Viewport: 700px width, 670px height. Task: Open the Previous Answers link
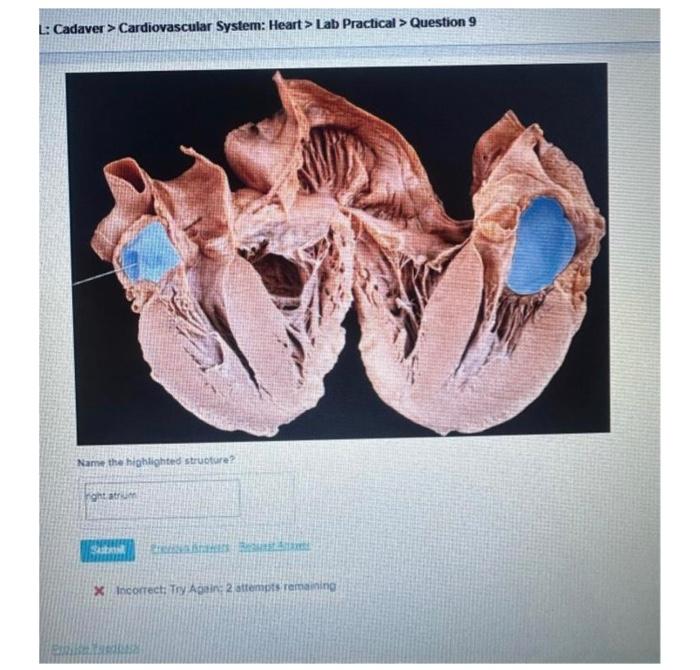point(190,547)
